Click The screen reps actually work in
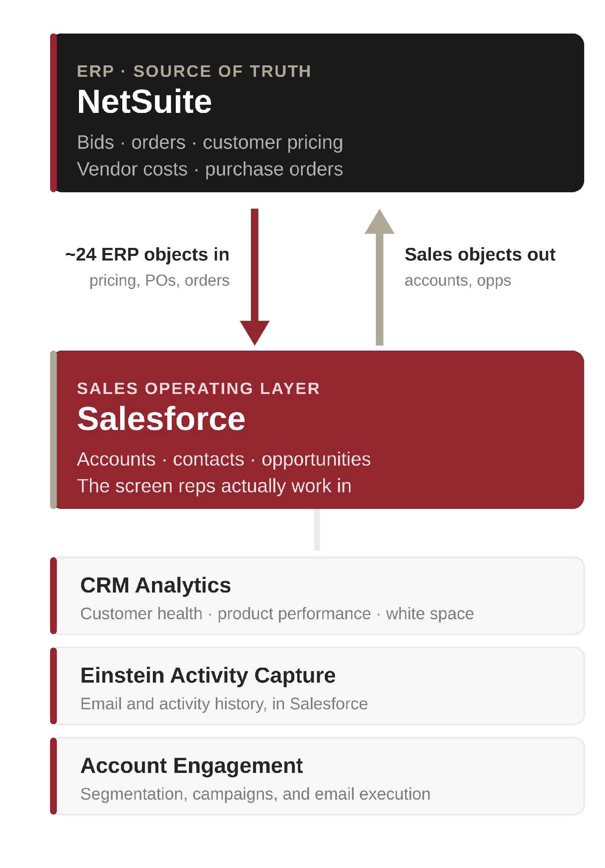Image resolution: width=605 pixels, height=868 pixels. click(214, 486)
